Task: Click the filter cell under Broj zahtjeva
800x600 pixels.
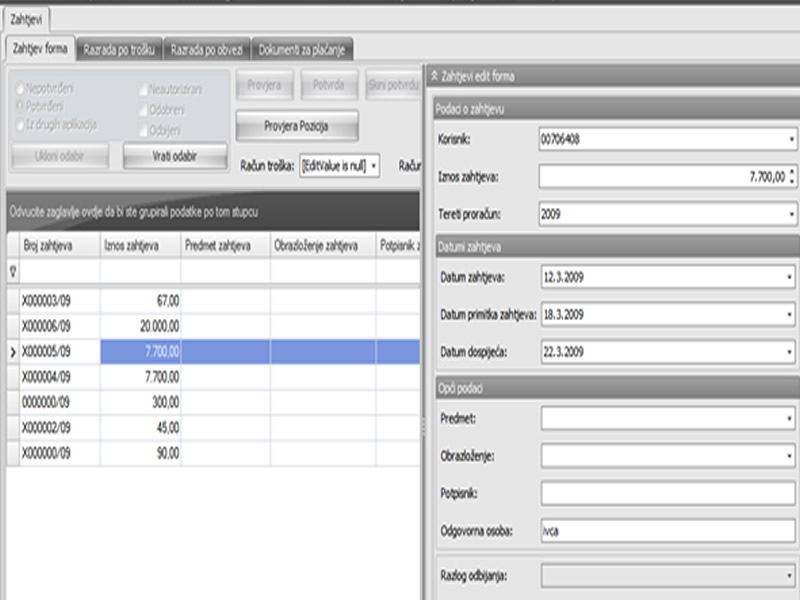Action: 59,271
